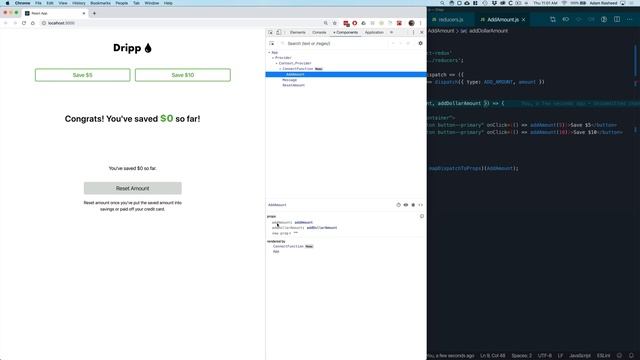Open DevTools more options vertical dots
This screenshot has height=360, width=640.
pos(413,32)
